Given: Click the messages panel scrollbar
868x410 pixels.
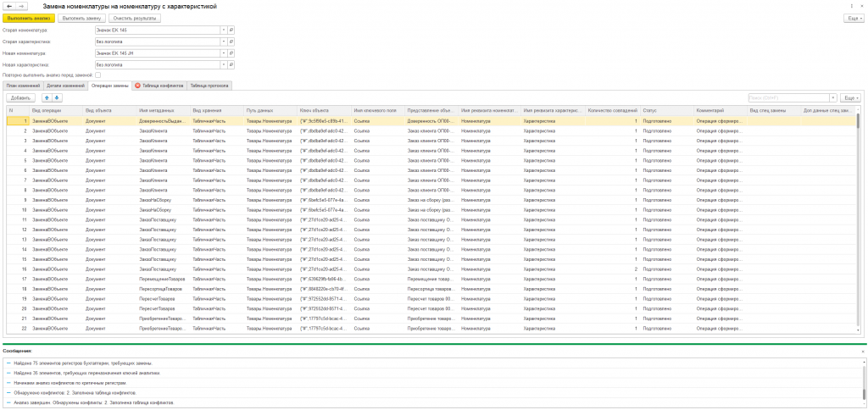Looking at the screenshot, I should tap(862, 382).
